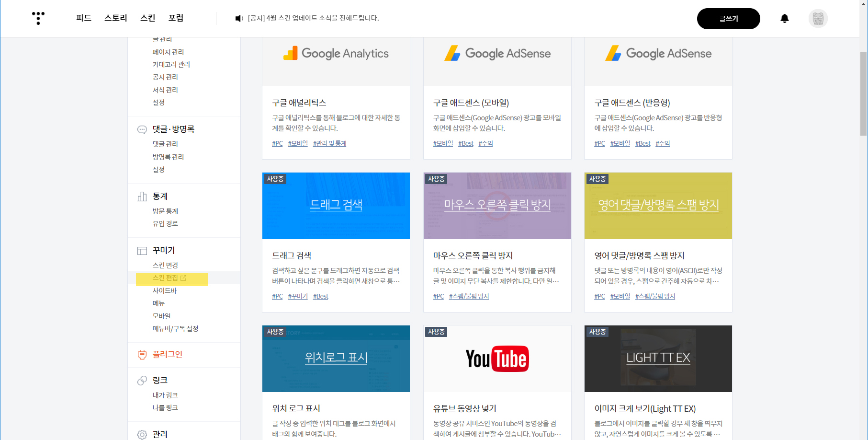This screenshot has width=868, height=440.
Task: Open 사이드바 in sidebar
Action: 165,290
